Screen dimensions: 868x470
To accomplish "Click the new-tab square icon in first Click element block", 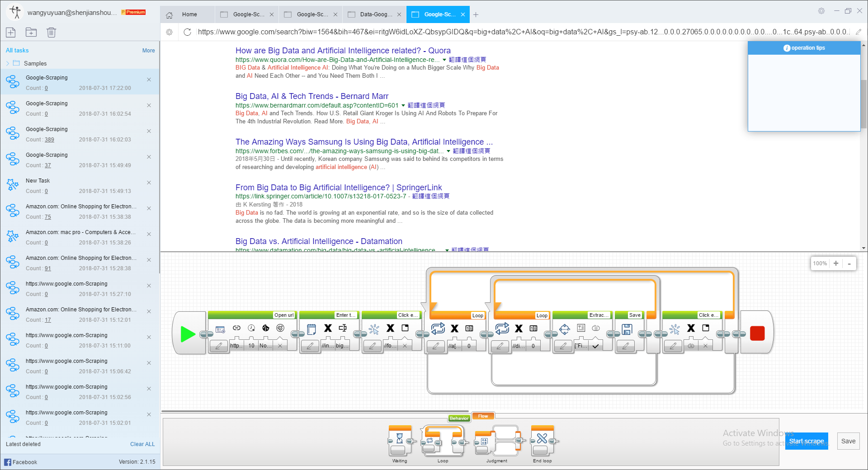I will (x=405, y=328).
